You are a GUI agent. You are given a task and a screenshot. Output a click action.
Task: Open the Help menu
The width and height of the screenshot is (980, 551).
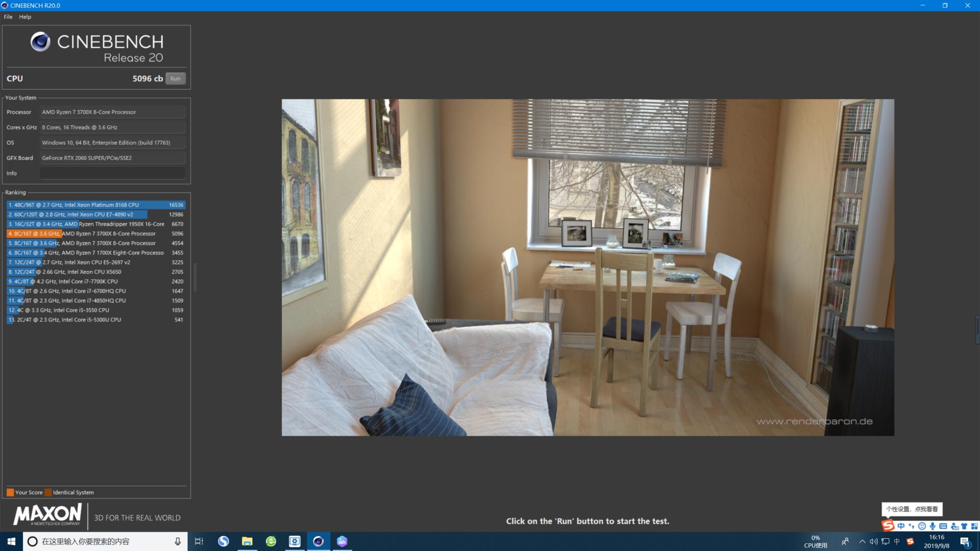coord(25,17)
